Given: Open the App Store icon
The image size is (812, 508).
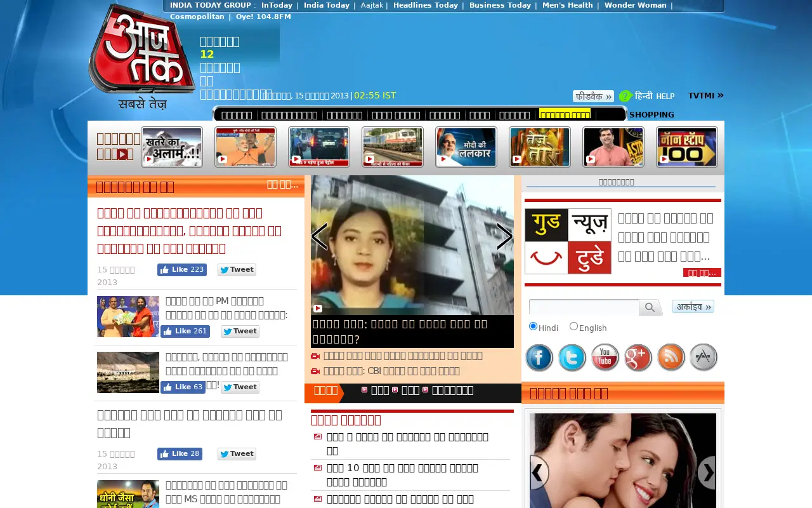Looking at the screenshot, I should coord(704,358).
